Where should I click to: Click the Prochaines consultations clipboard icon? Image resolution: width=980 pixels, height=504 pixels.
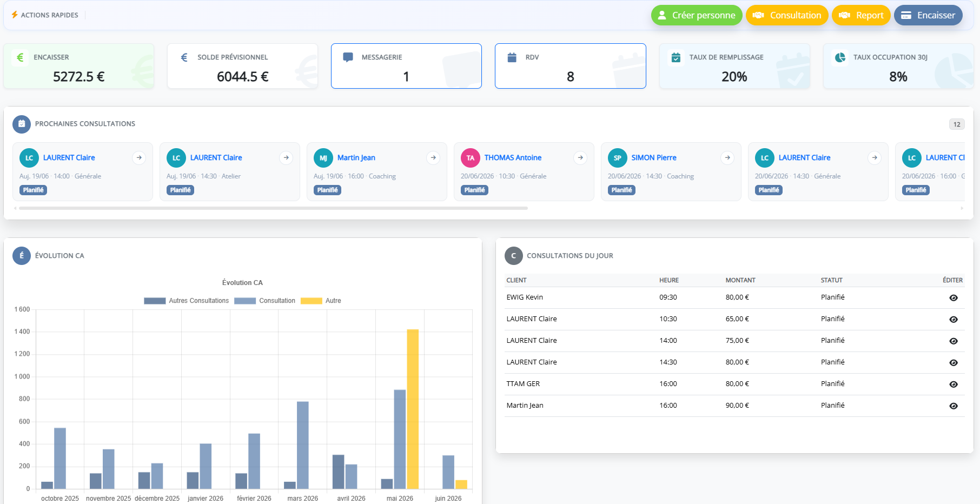22,124
